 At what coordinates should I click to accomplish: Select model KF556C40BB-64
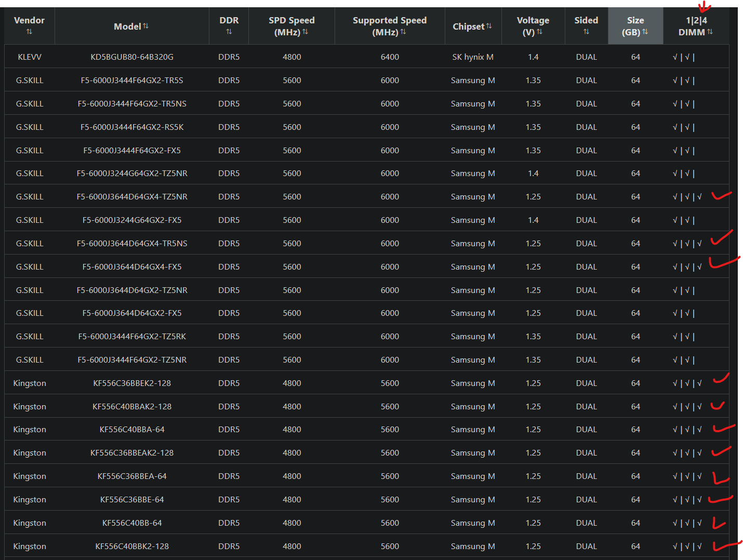point(132,523)
